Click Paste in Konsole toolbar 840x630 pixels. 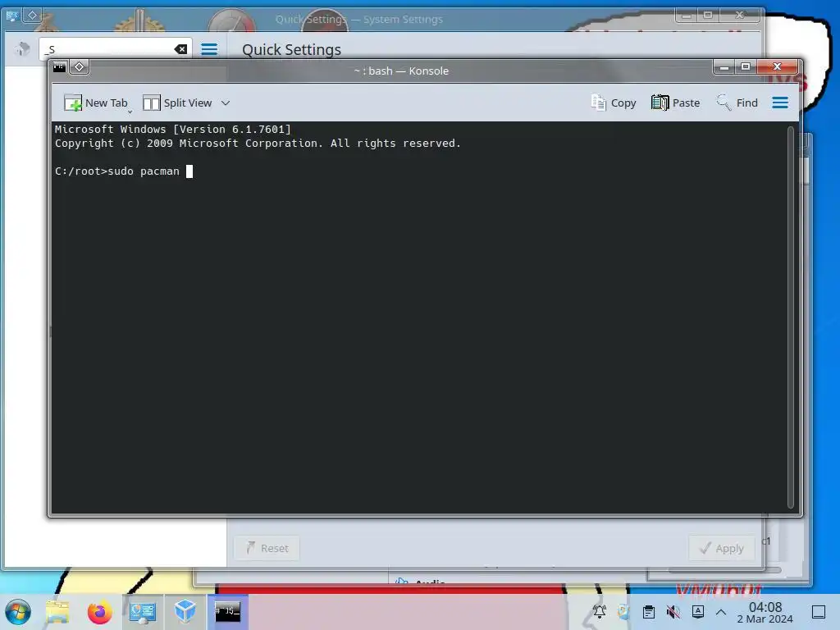point(676,103)
